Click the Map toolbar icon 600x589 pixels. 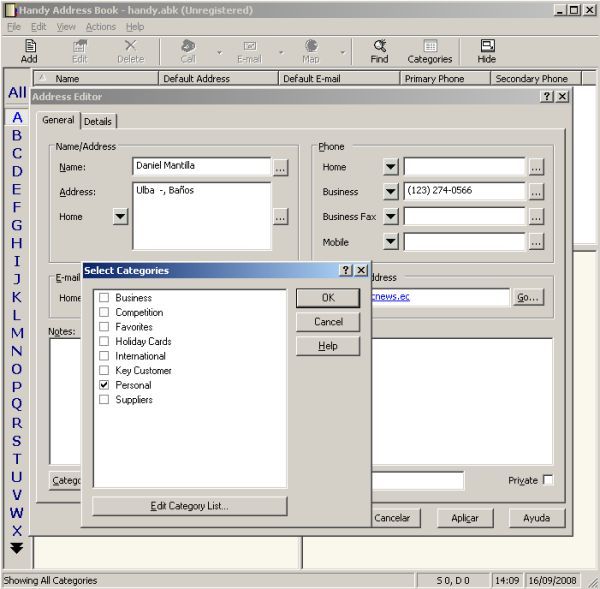tap(311, 51)
